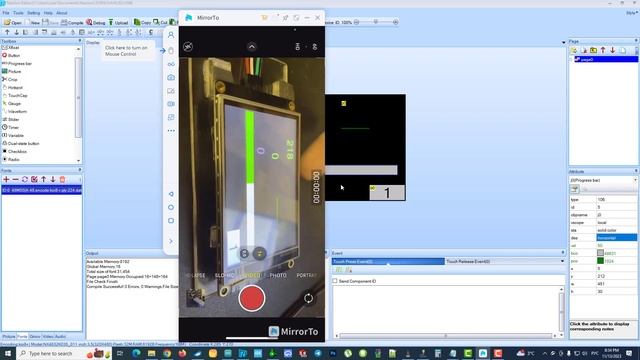Move the page up with the red up arrow in the Page panel
640x360 pixels.
click(x=603, y=50)
